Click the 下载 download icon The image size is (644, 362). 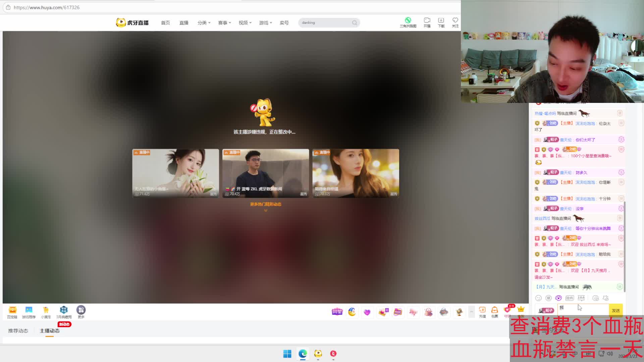click(441, 20)
